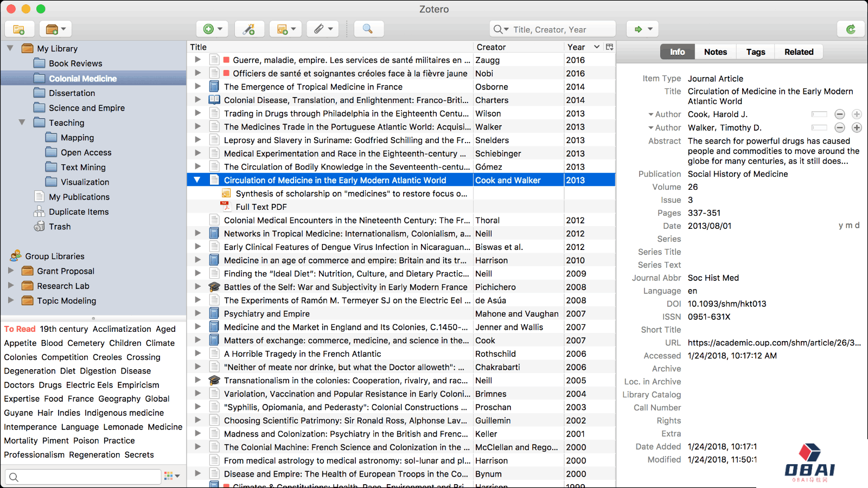868x488 pixels.
Task: Expand the Research Lab group library
Action: click(11, 285)
